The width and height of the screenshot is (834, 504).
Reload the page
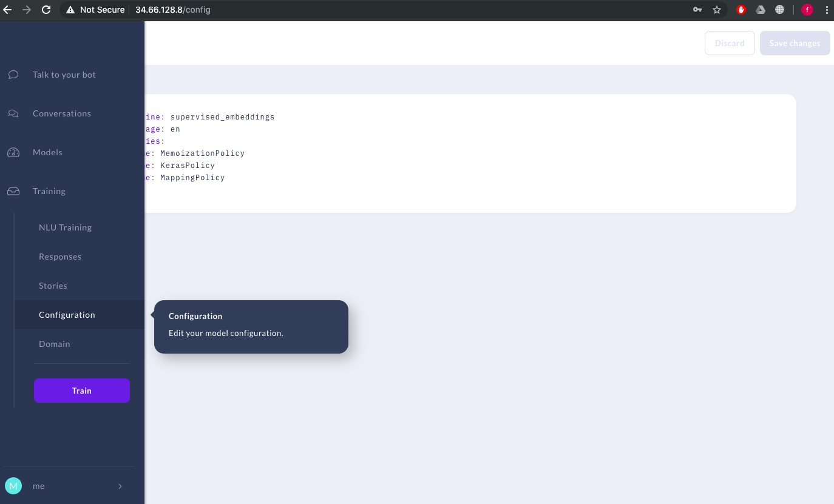tap(46, 10)
